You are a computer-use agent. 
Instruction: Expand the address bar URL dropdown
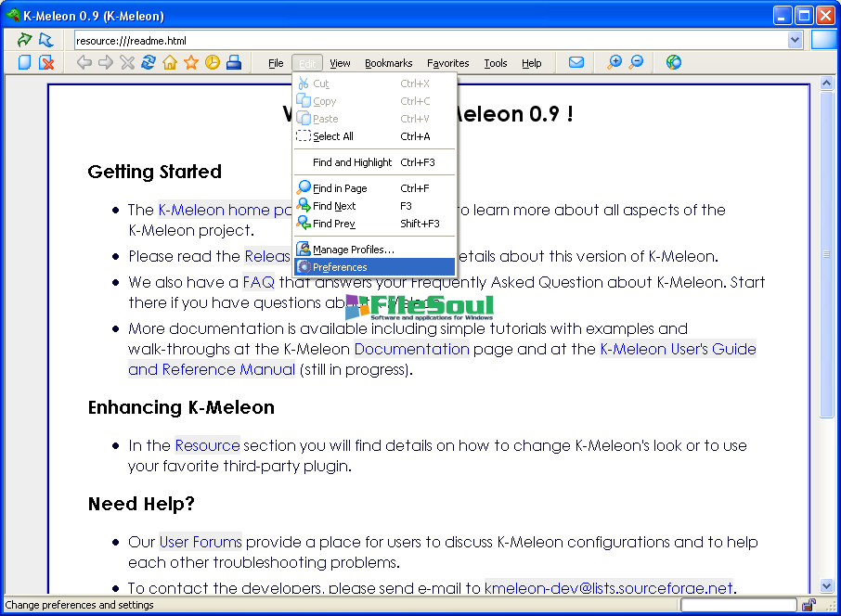click(795, 40)
